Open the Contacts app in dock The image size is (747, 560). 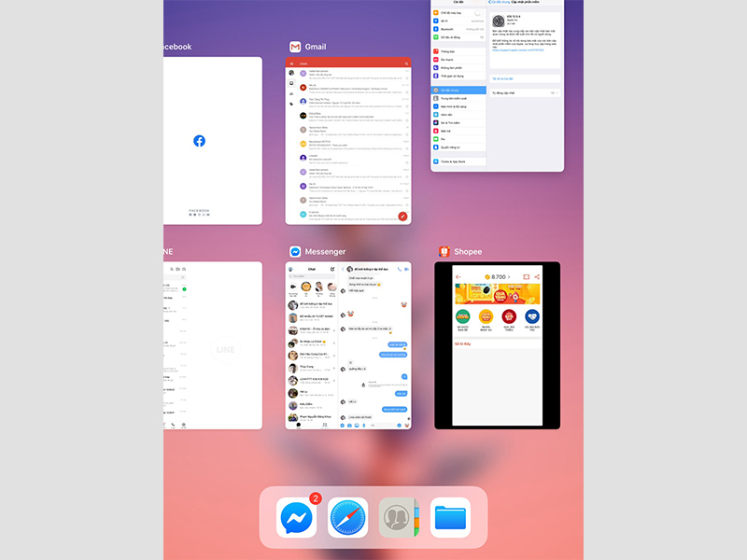(400, 518)
